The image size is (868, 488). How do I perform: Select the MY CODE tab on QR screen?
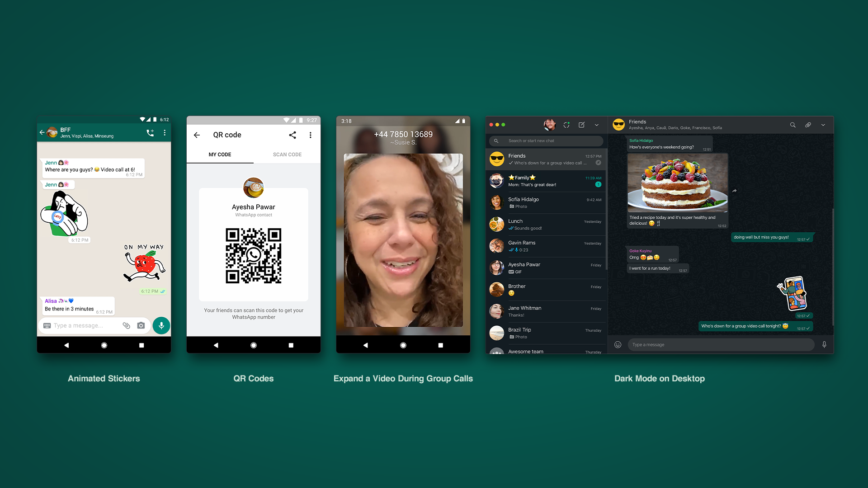coord(220,155)
